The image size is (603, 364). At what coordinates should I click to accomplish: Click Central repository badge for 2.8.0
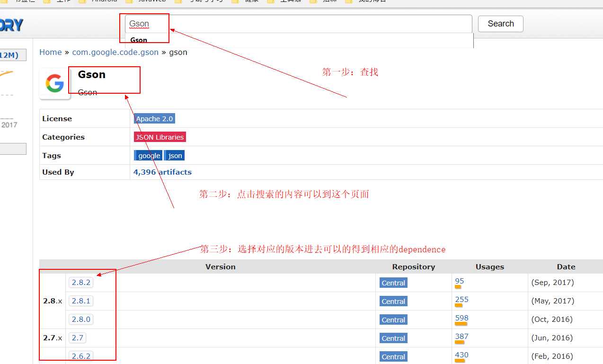click(393, 320)
